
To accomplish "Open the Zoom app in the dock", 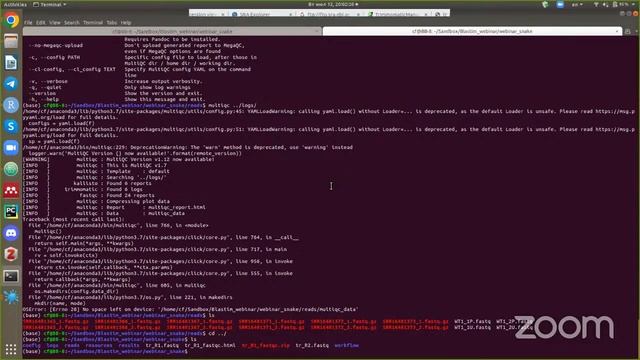I will click(x=11, y=147).
